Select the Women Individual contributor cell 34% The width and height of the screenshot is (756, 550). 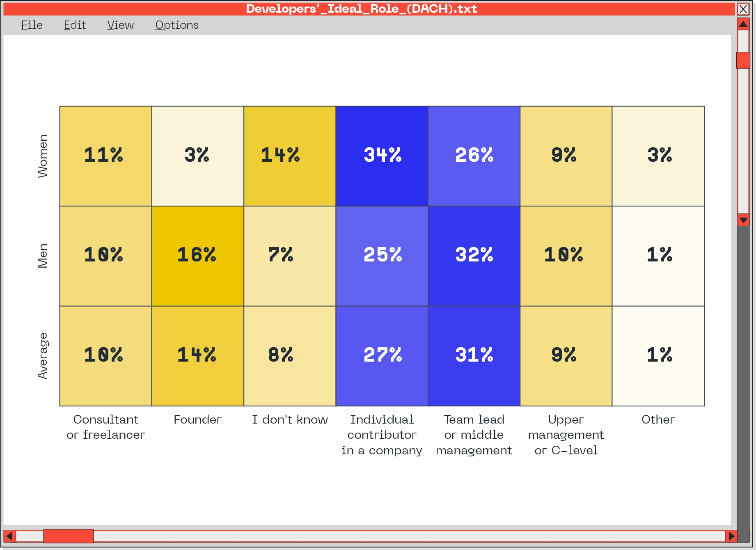coord(382,156)
